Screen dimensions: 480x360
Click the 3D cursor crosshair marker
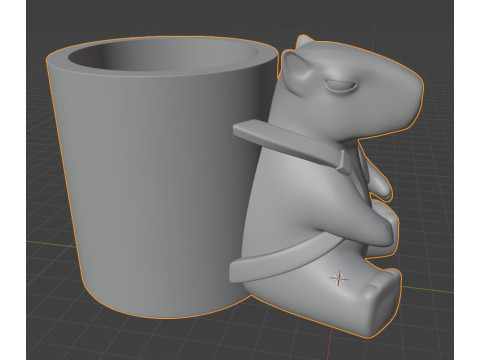pyautogui.click(x=339, y=277)
